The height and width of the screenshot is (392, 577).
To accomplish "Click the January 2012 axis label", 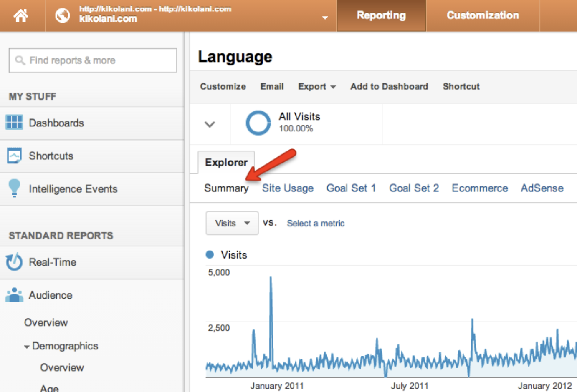I will pos(545,386).
